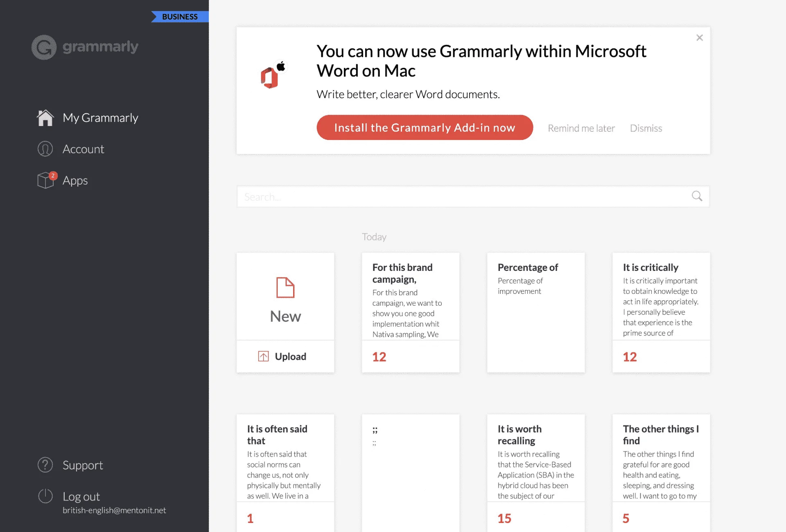
Task: Open 'Percentage of' document card
Action: coord(536,313)
